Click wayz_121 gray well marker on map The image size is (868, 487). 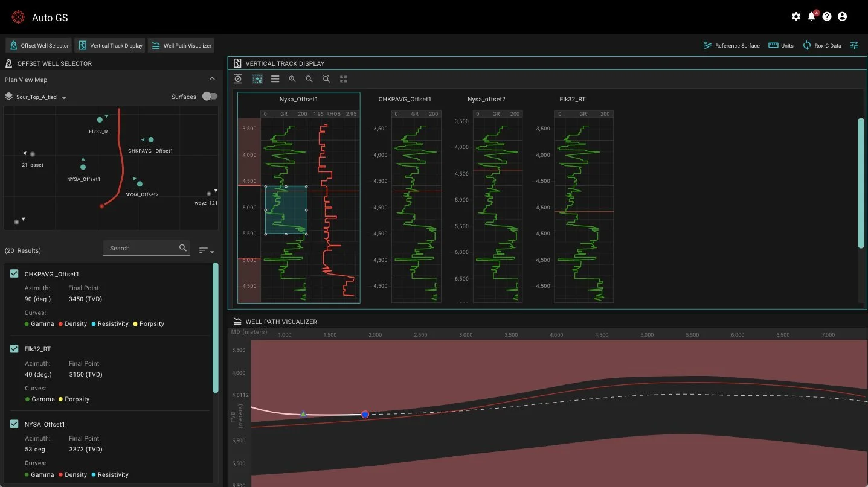pyautogui.click(x=209, y=194)
